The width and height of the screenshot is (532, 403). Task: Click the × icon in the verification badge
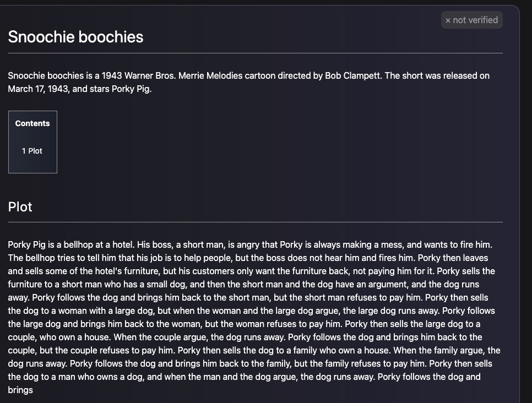click(448, 20)
